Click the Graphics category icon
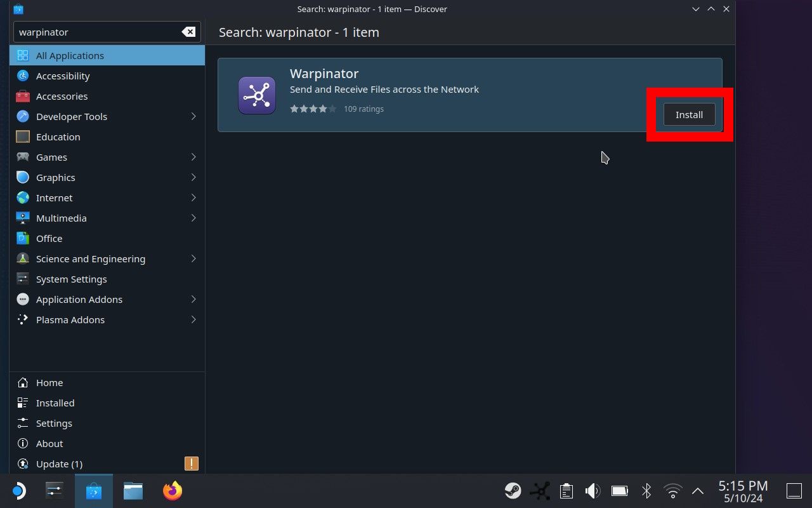Image resolution: width=812 pixels, height=508 pixels. point(23,177)
